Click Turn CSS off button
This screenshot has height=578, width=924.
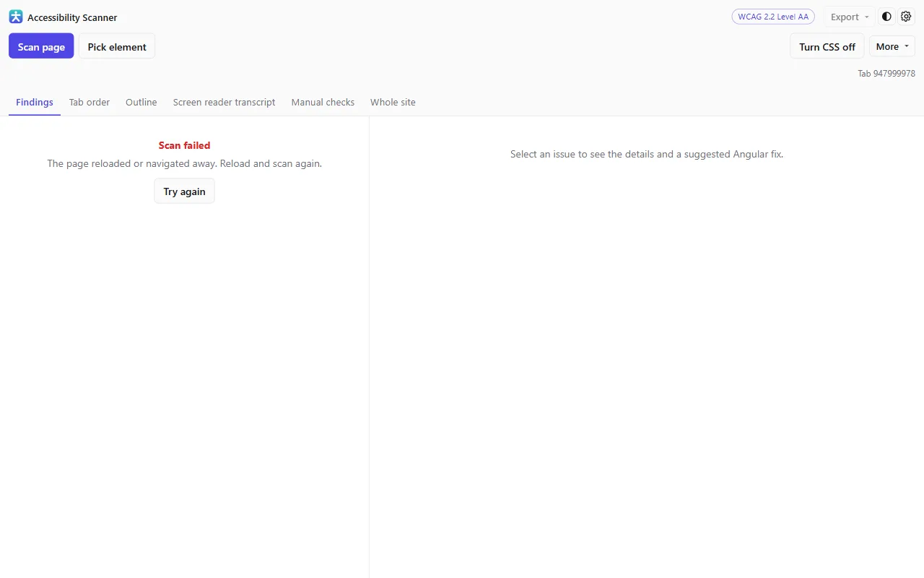827,46
